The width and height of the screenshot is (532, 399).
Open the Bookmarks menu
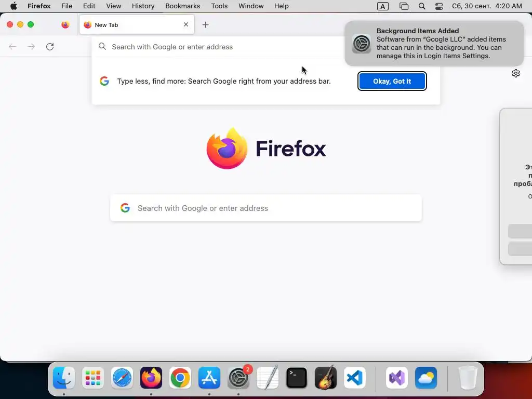click(182, 6)
